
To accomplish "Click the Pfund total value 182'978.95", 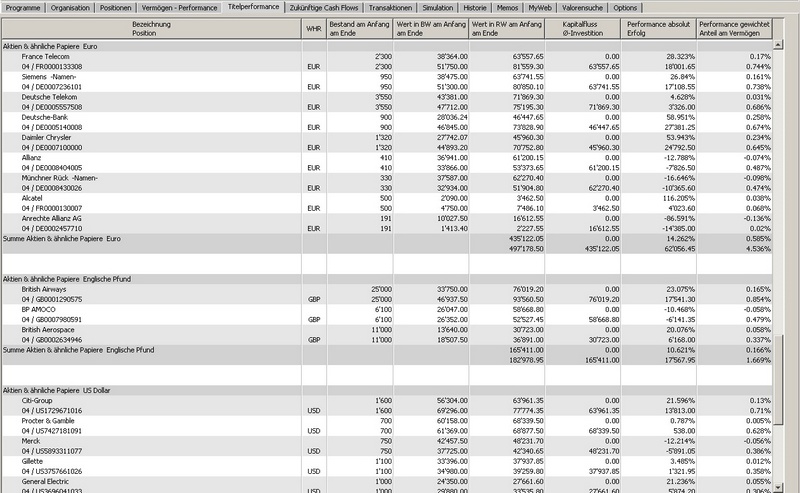I will tap(526, 360).
